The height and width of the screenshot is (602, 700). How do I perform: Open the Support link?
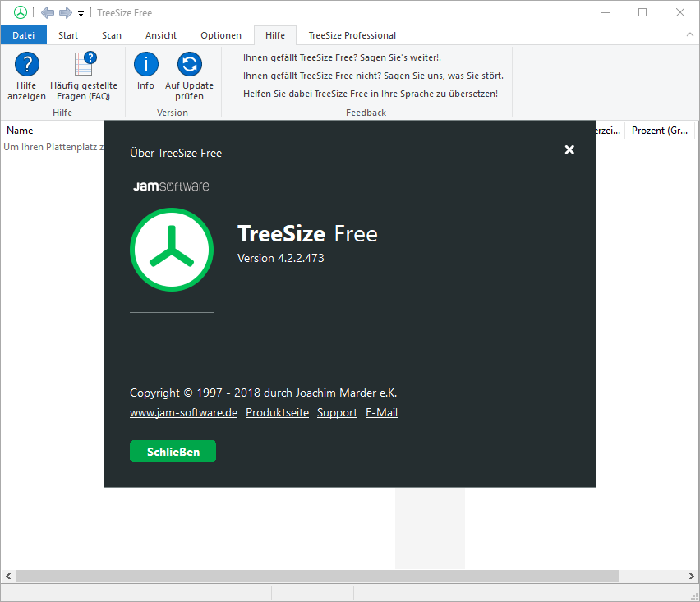coord(337,413)
